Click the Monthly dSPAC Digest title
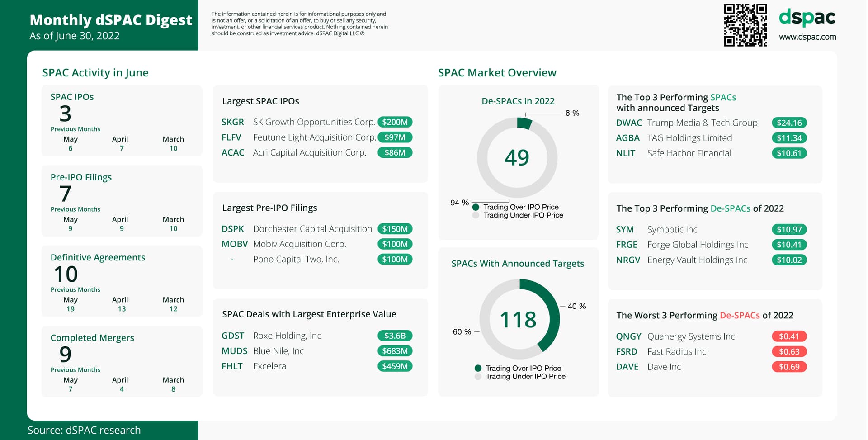Screen dimensions: 868x440 (x=111, y=20)
